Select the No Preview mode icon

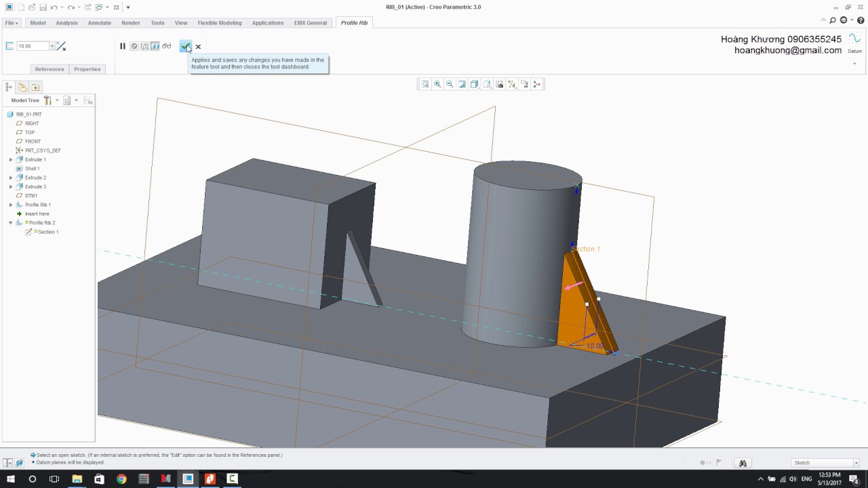134,46
